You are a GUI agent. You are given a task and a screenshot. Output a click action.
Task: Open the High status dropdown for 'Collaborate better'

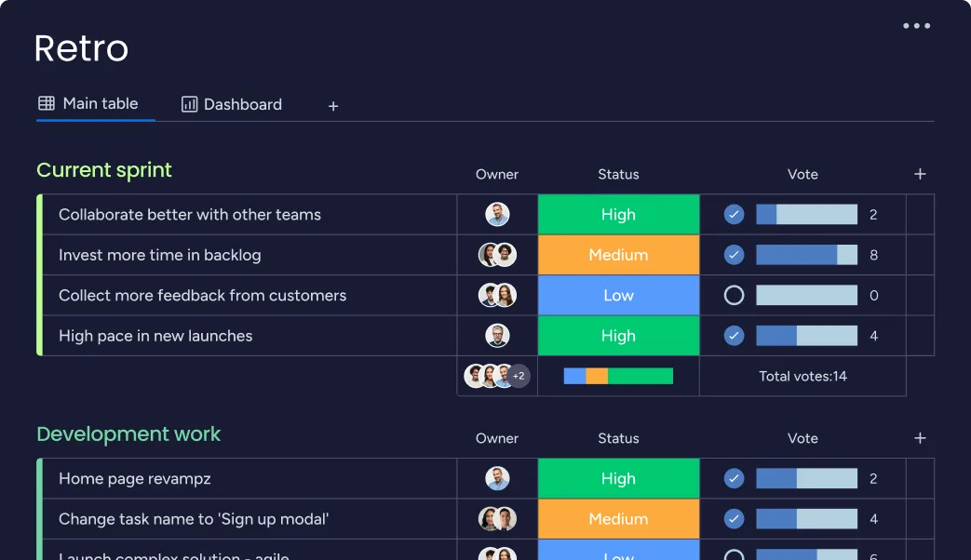coord(617,214)
